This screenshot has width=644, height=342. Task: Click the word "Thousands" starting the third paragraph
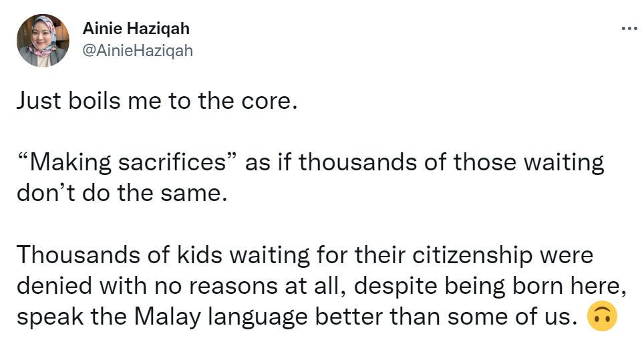pos(78,255)
